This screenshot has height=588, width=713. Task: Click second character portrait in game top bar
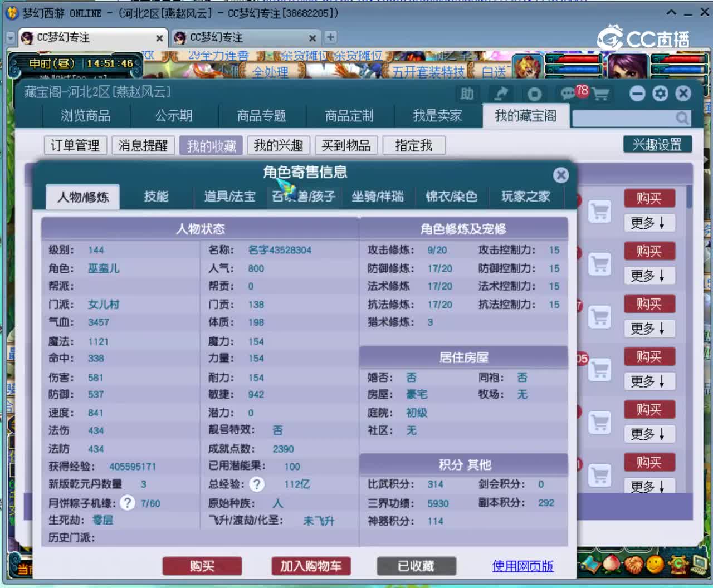tap(627, 66)
